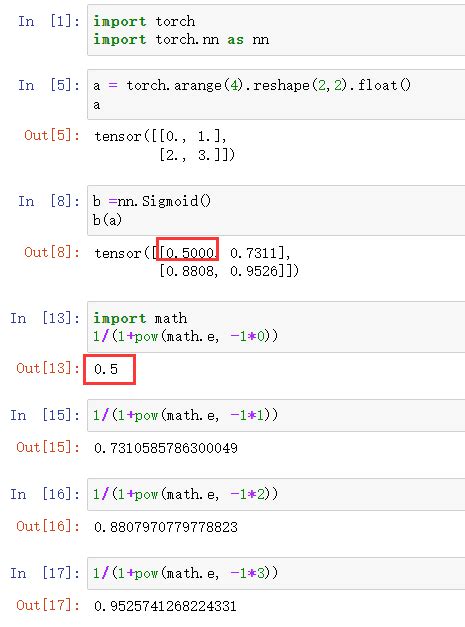This screenshot has width=465, height=627.
Task: Click the Out[13]: prompt label
Action: 48,368
